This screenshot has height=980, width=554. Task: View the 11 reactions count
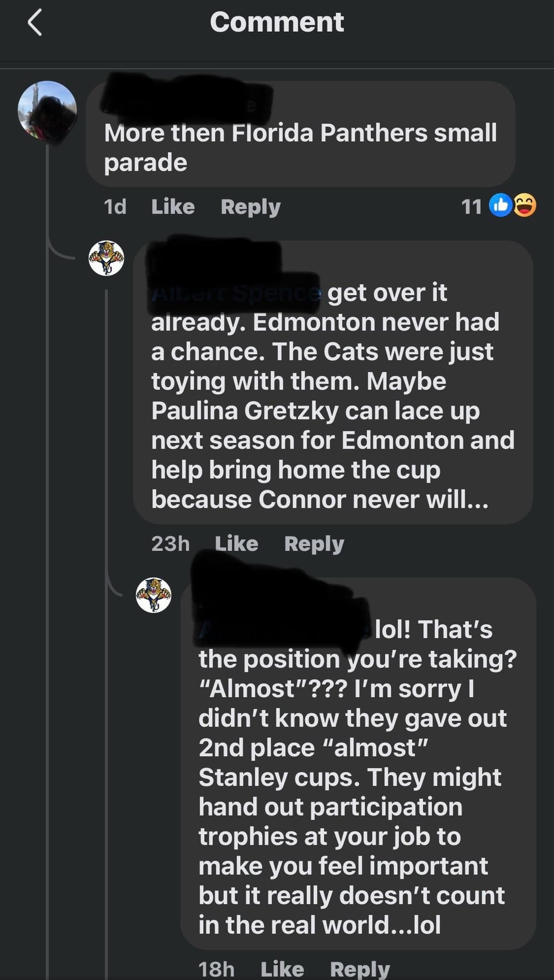tap(471, 206)
